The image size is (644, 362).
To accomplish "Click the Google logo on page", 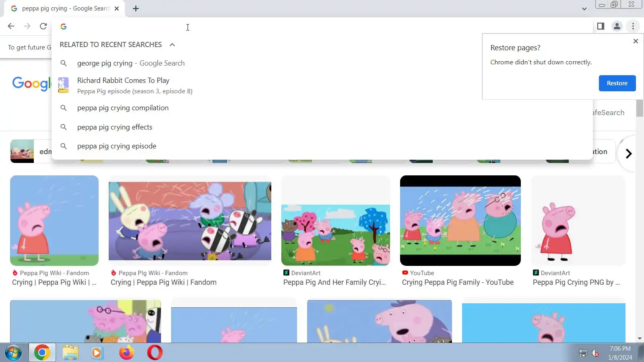I will (32, 84).
